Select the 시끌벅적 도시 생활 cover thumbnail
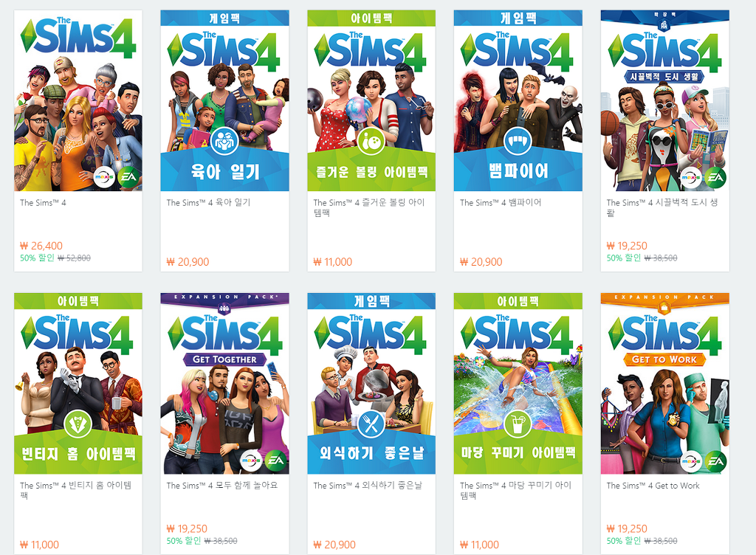 [x=665, y=100]
